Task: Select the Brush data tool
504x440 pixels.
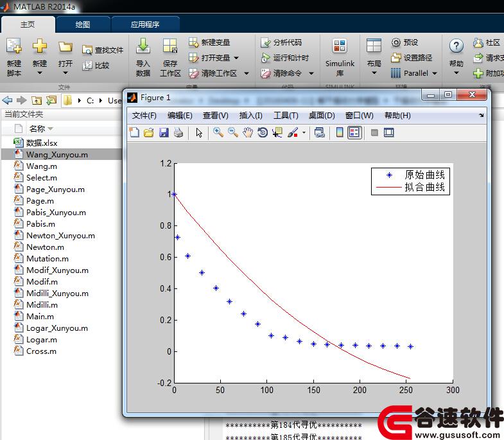Action: coord(293,132)
